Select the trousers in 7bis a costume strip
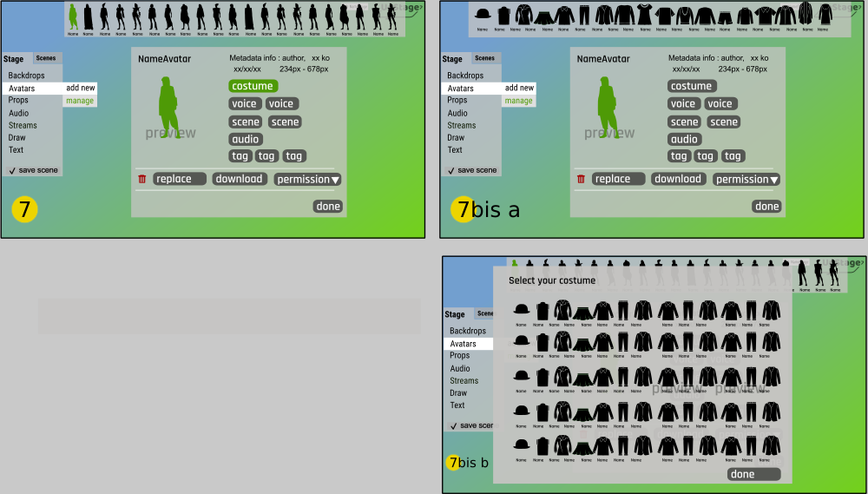868x494 pixels. click(x=584, y=16)
